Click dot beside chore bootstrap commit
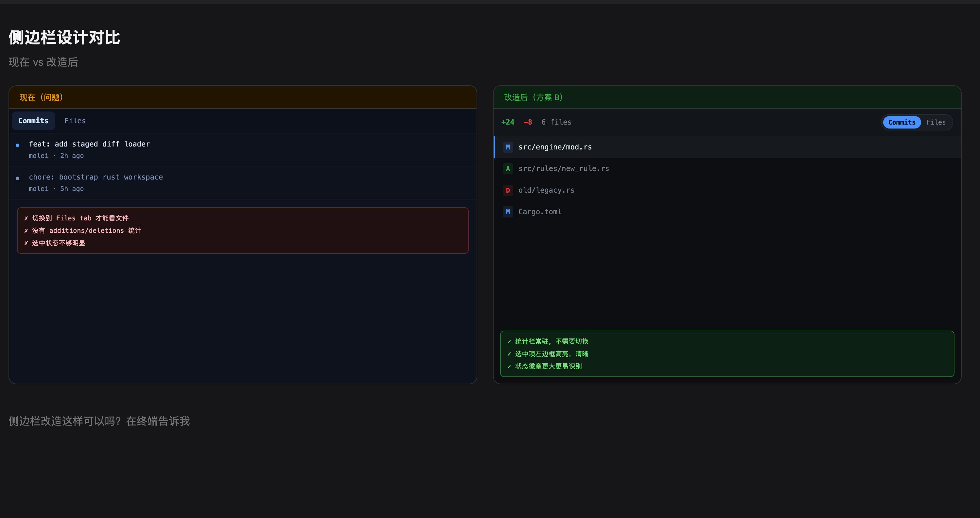 18,178
